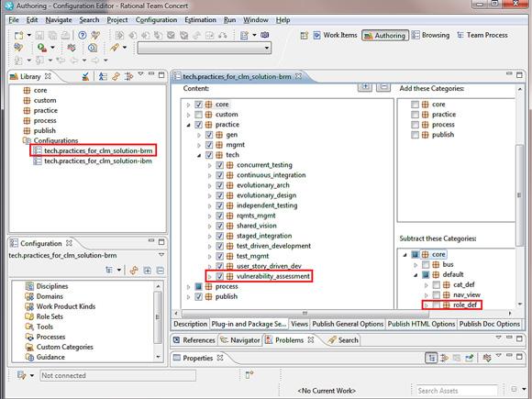Expand the process node in Content
Image resolution: width=532 pixels, height=399 pixels.
(x=188, y=287)
